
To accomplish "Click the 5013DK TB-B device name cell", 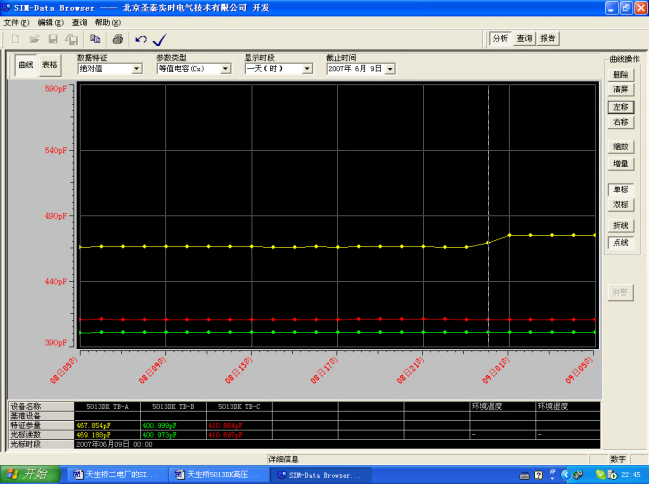I will tap(173, 407).
